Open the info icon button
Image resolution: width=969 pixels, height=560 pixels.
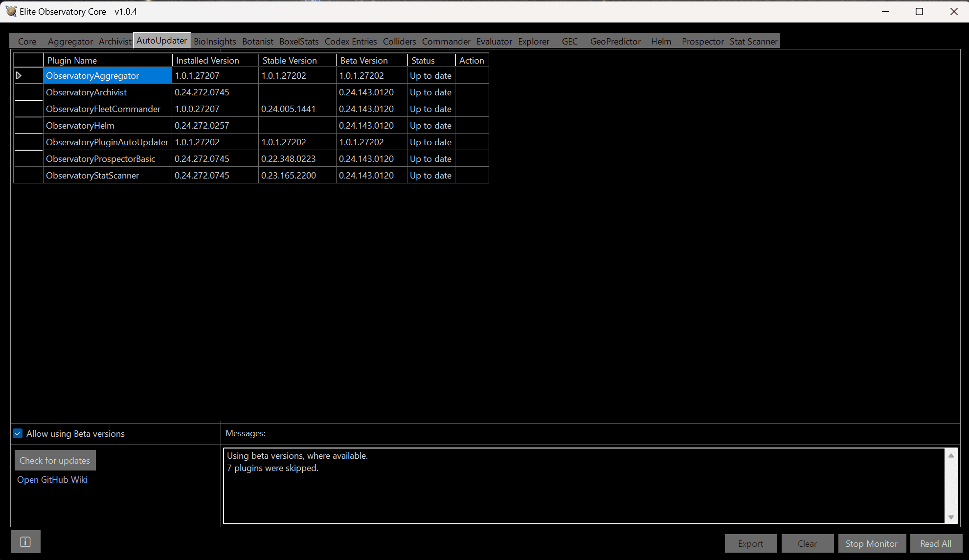[25, 542]
